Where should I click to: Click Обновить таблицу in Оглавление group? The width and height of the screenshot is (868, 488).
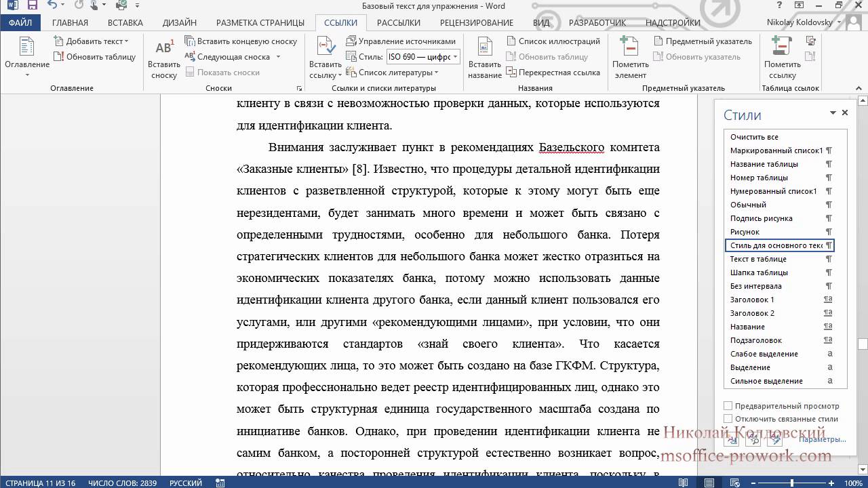click(95, 57)
